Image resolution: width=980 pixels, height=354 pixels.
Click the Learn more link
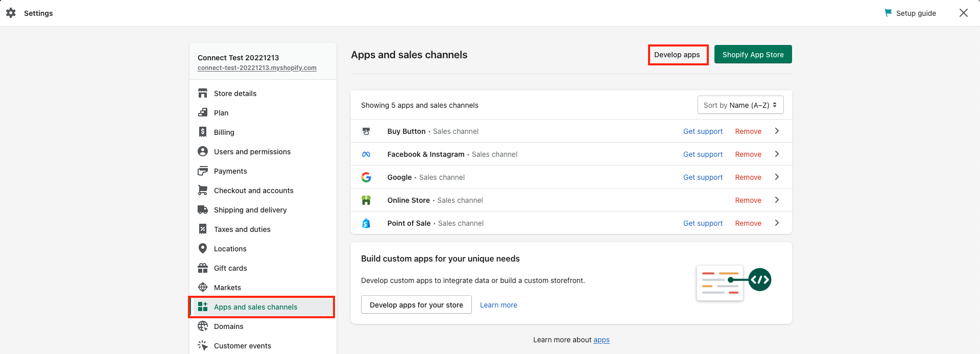(x=498, y=305)
